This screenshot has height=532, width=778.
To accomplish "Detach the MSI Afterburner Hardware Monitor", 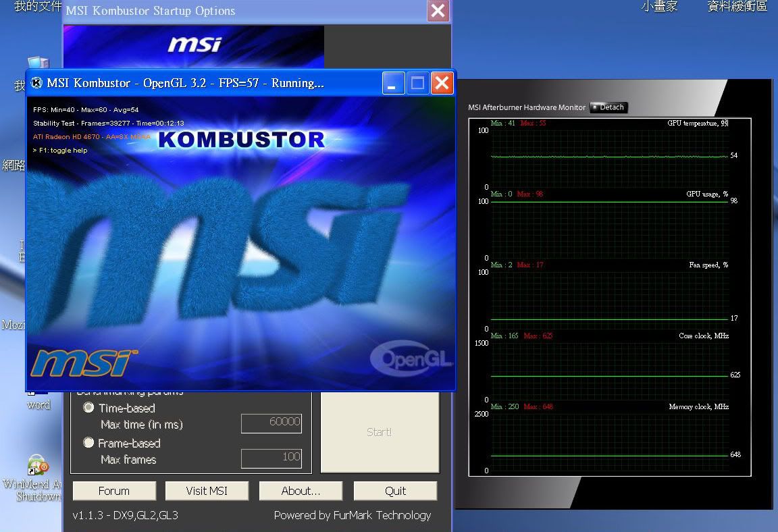I will [608, 107].
